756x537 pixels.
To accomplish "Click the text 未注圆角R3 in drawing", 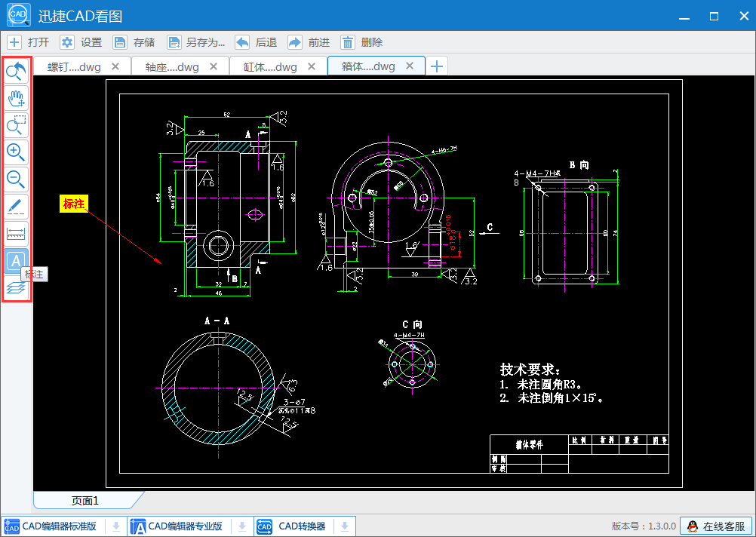I will (x=549, y=385).
